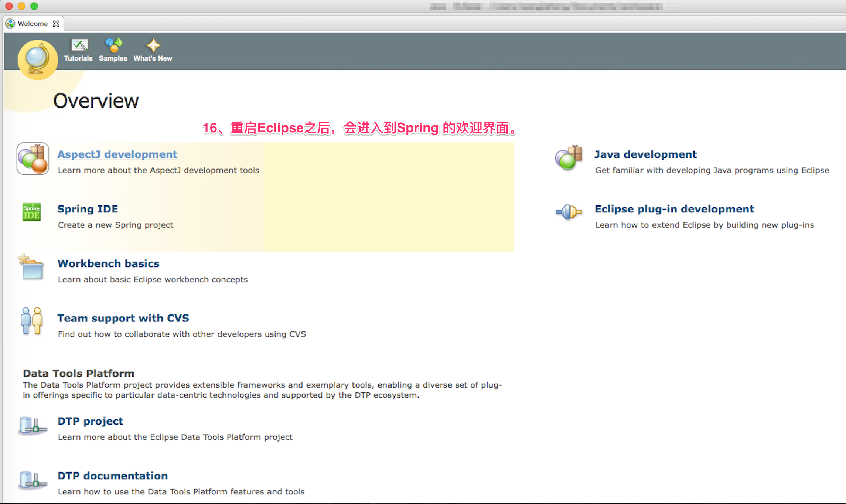Click 'Learn about basic Eclipse workbench concepts'

153,280
